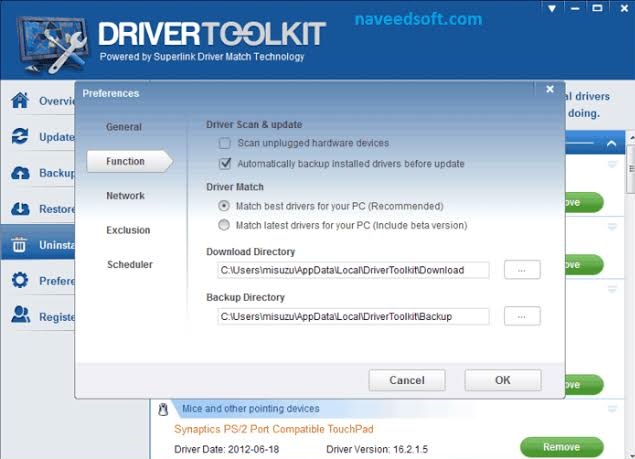Click the Register users icon in sidebar
The image size is (635, 459).
coord(20,315)
